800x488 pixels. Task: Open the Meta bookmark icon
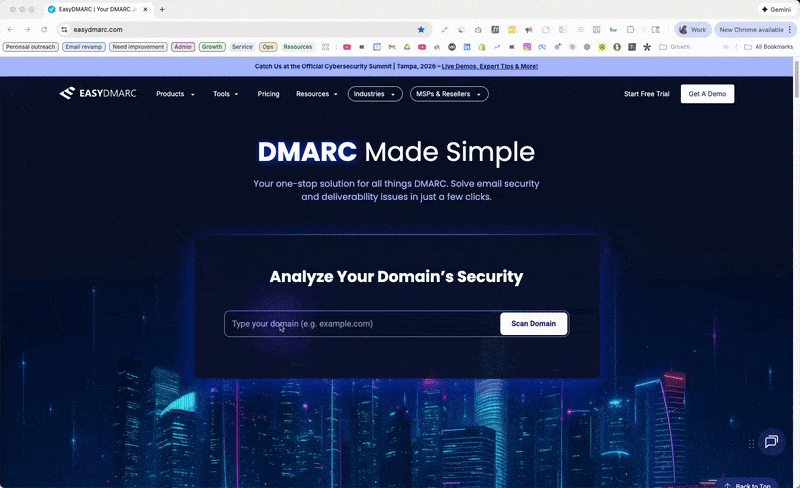click(542, 47)
